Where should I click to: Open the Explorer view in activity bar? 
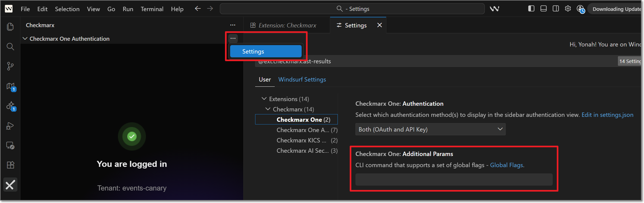tap(10, 27)
